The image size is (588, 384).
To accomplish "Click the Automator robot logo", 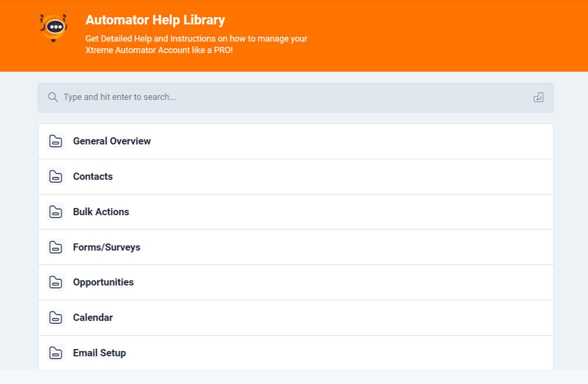I will coord(53,28).
